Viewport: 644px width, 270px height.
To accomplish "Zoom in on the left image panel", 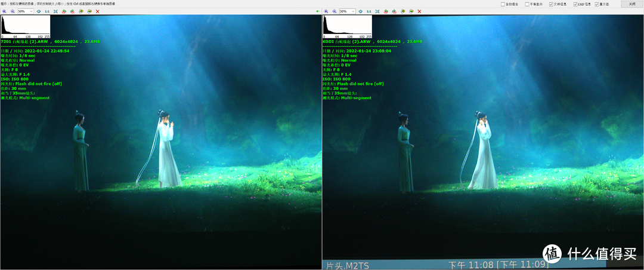I will pos(4,11).
